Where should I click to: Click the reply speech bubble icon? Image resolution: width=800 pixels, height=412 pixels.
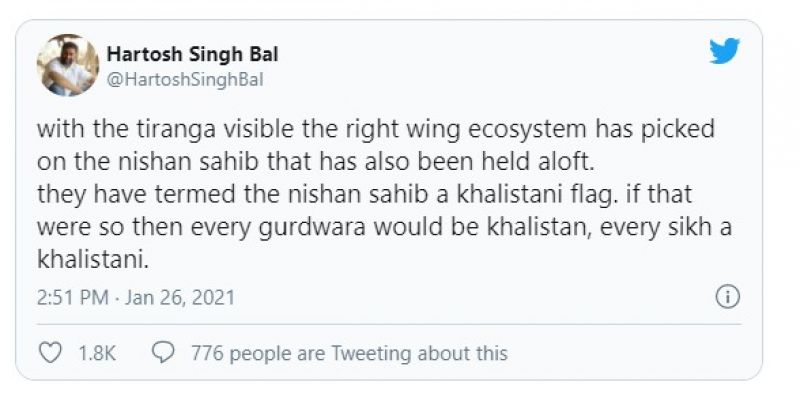[163, 352]
